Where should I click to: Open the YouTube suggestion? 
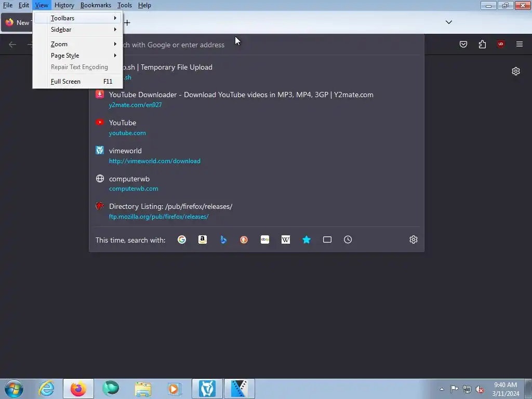point(257,128)
